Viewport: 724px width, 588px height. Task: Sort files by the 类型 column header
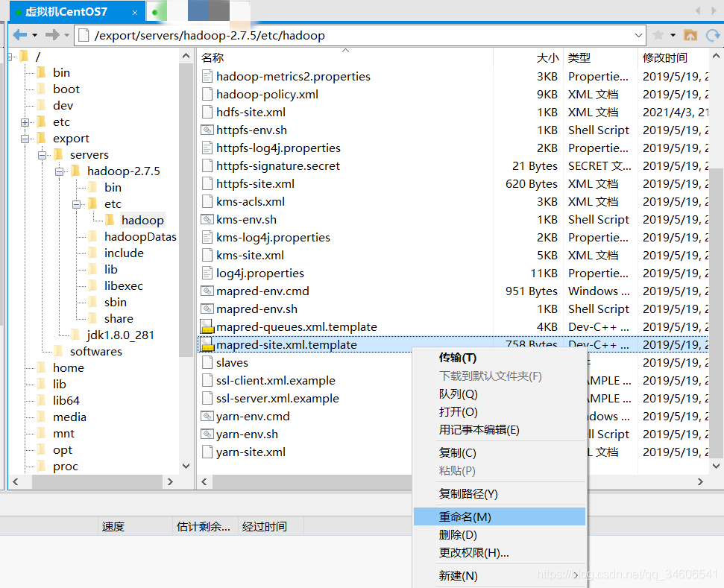point(600,57)
